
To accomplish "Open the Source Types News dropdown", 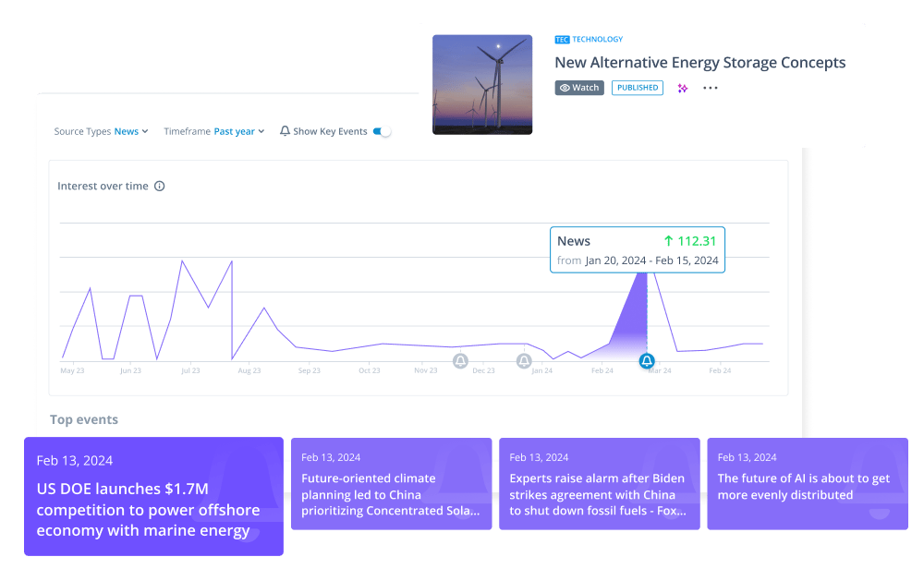I will pos(130,131).
